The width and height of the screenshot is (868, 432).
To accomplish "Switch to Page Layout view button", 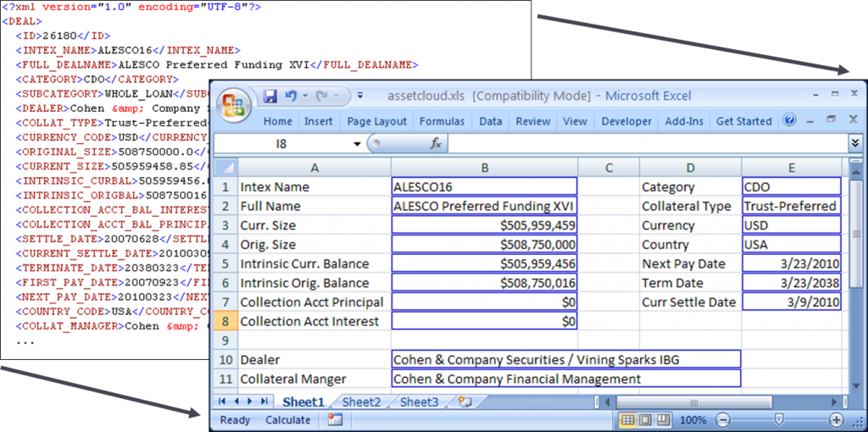I will (x=645, y=420).
